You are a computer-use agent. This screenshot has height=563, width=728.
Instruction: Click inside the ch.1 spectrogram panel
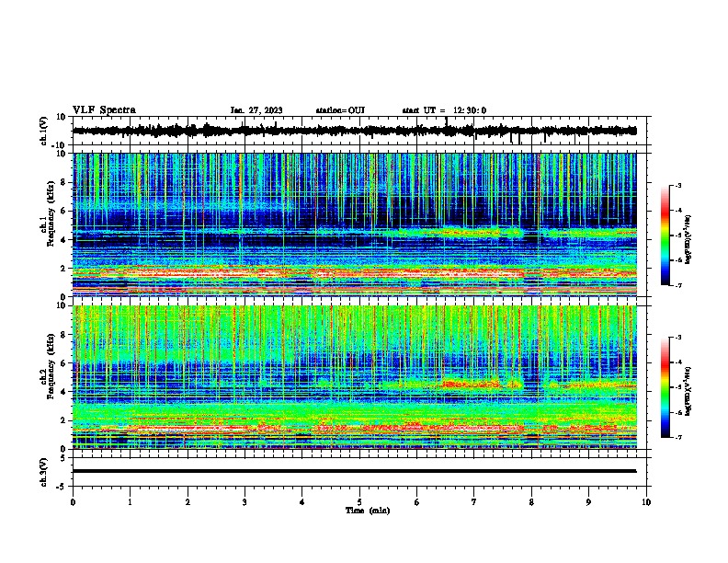coord(354,224)
